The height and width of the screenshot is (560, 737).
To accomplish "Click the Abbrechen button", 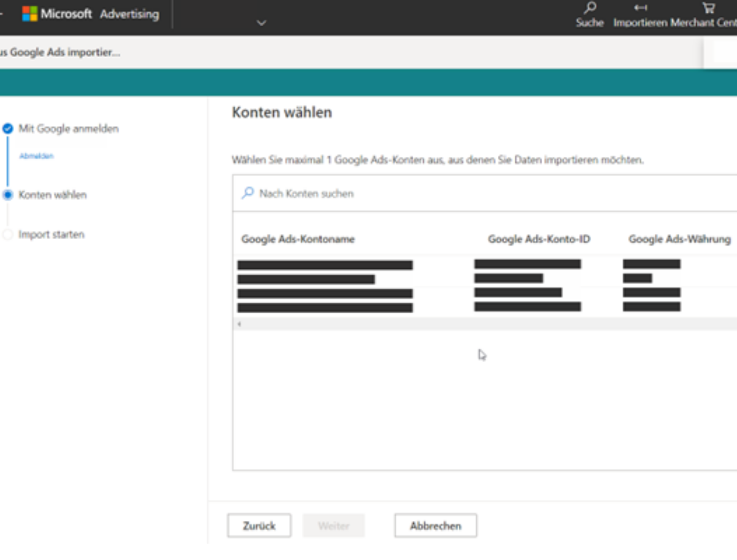I will click(435, 526).
